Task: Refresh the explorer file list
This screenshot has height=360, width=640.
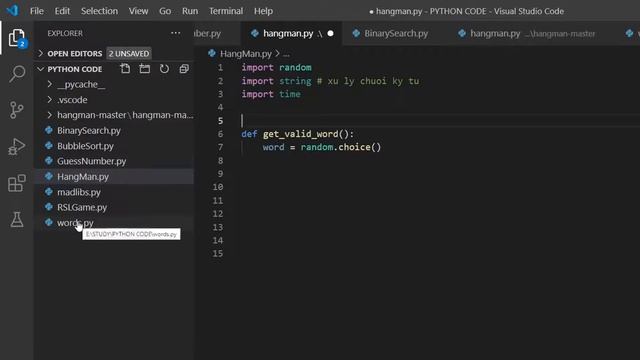Action: (164, 69)
